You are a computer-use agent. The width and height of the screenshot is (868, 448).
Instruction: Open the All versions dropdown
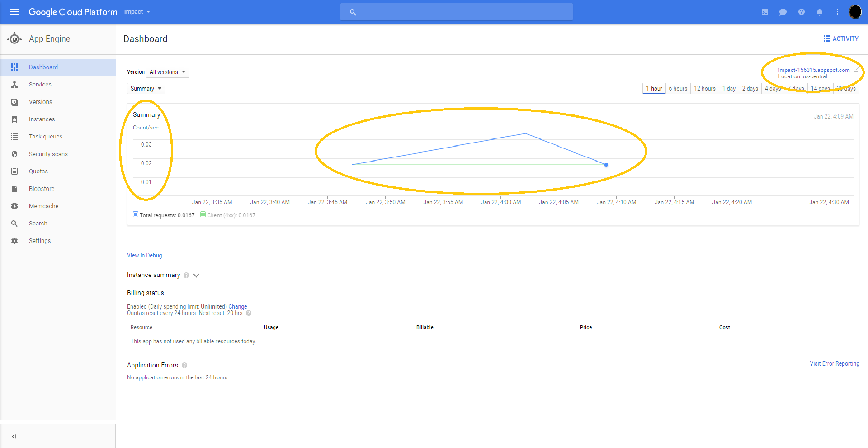coord(168,72)
